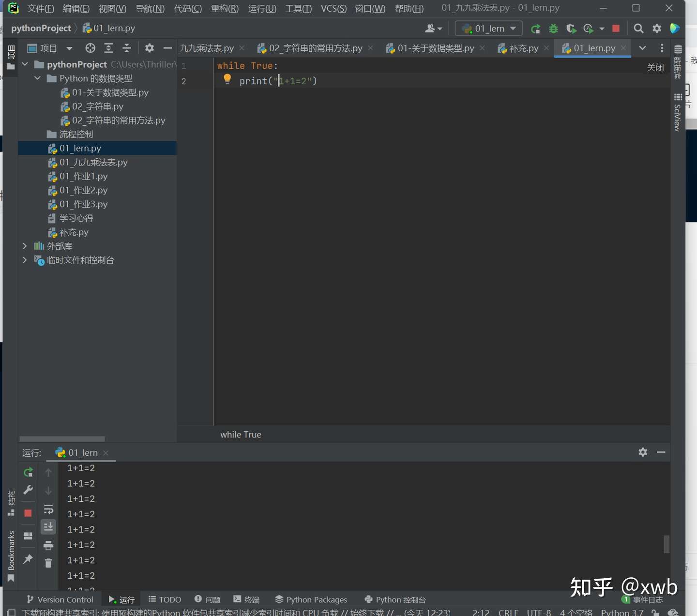
Task: Click the locate target icon in Project panel
Action: point(90,48)
